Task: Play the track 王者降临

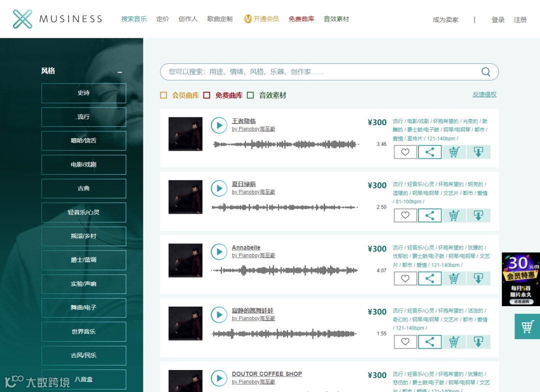Action: (x=219, y=125)
